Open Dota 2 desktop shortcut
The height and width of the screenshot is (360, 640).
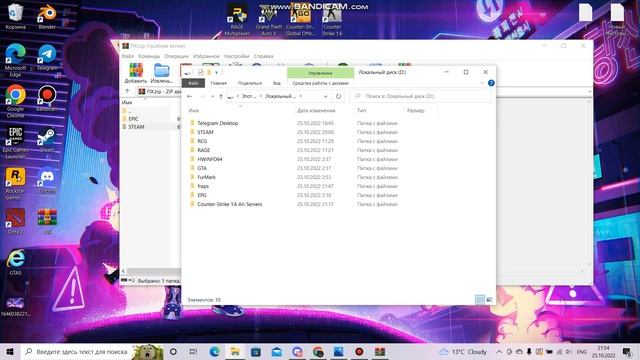pos(16,222)
